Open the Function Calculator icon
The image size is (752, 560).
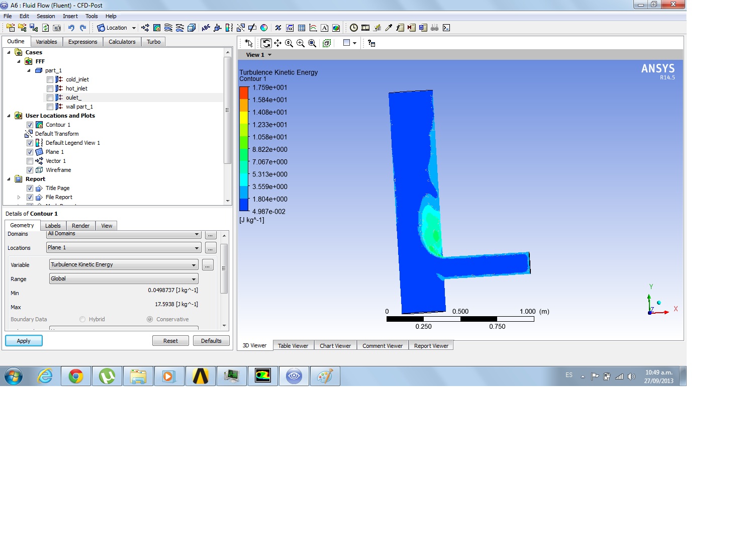click(x=400, y=28)
